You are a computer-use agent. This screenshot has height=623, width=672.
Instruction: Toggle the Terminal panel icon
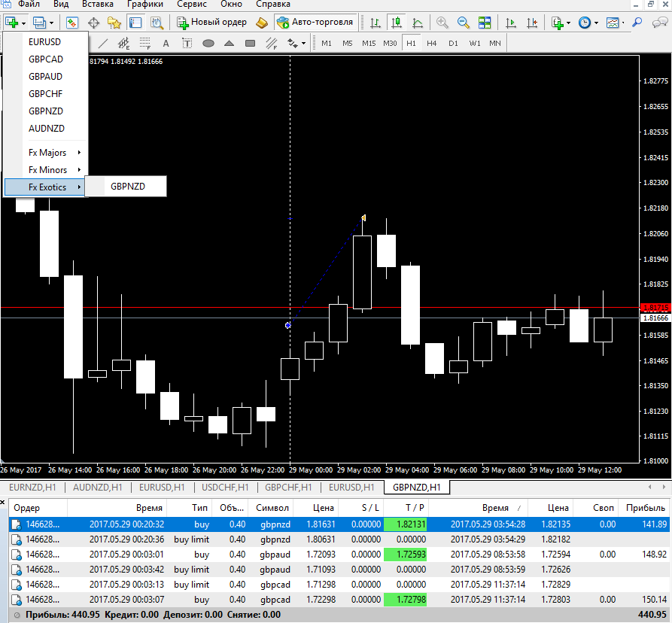pyautogui.click(x=135, y=23)
